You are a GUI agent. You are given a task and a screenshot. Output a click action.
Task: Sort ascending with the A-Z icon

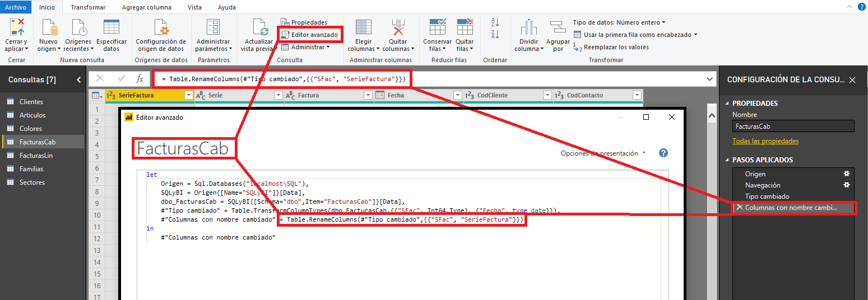pyautogui.click(x=495, y=22)
